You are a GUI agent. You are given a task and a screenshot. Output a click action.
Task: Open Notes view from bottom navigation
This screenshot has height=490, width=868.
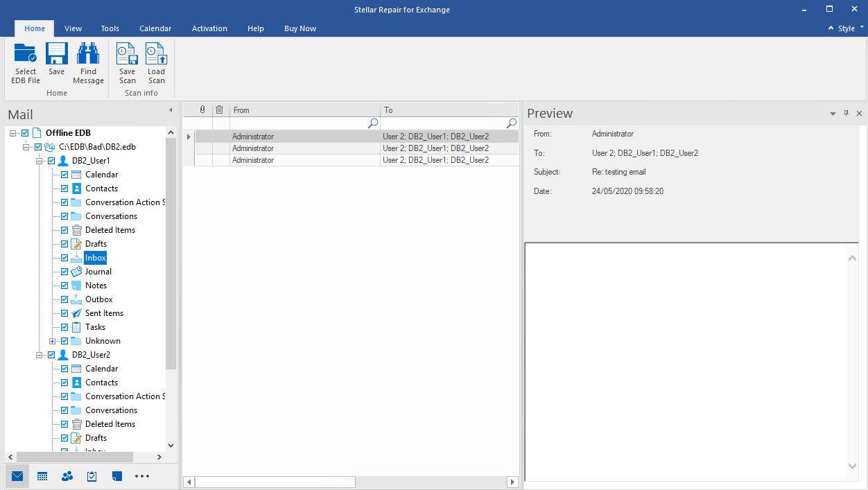coord(117,476)
